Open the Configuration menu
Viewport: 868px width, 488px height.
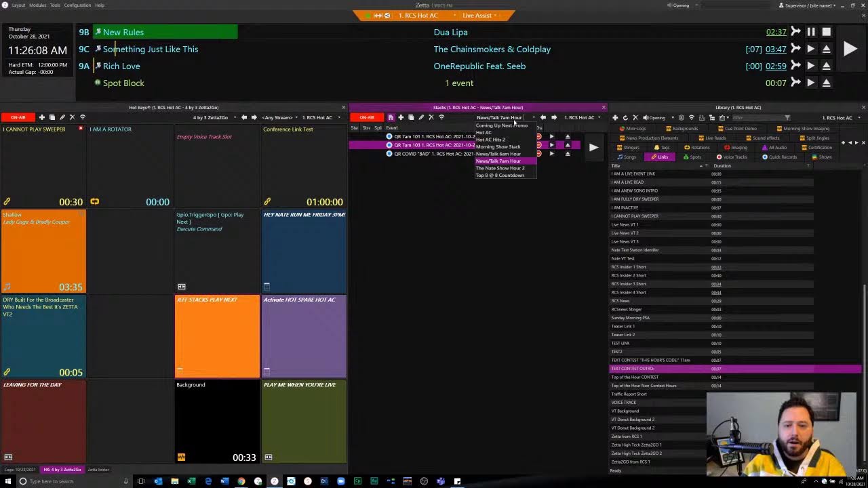[77, 5]
